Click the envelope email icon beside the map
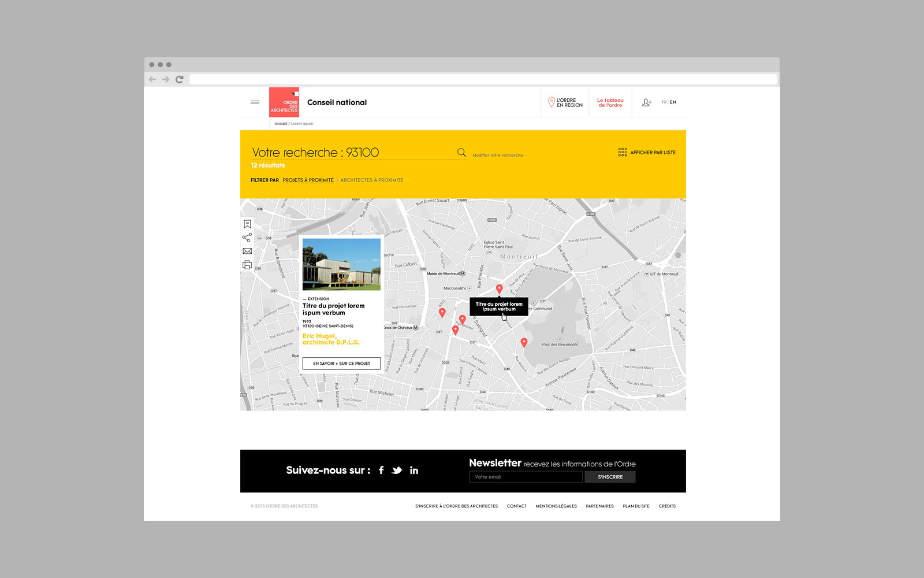The width and height of the screenshot is (924, 578). coord(247,251)
